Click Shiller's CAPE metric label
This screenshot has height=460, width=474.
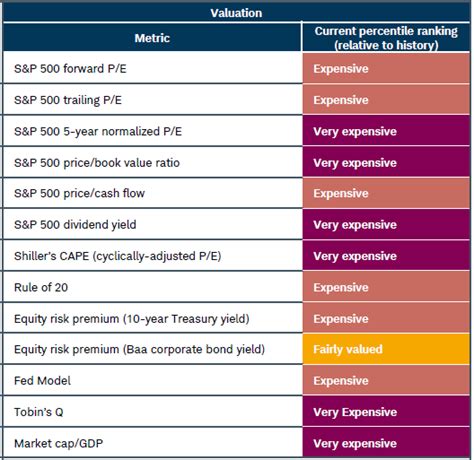tap(118, 256)
